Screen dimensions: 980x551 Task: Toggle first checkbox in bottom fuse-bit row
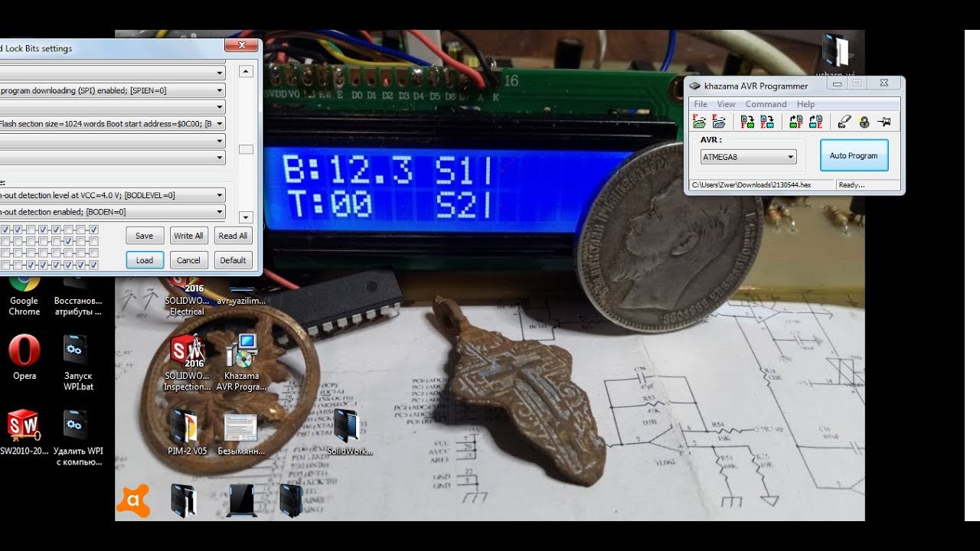pos(5,265)
